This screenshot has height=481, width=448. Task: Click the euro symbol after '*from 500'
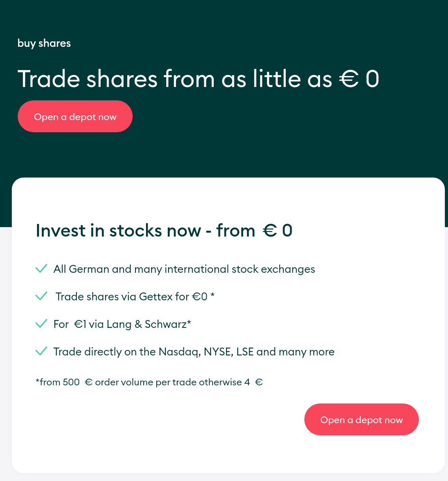[x=89, y=382]
